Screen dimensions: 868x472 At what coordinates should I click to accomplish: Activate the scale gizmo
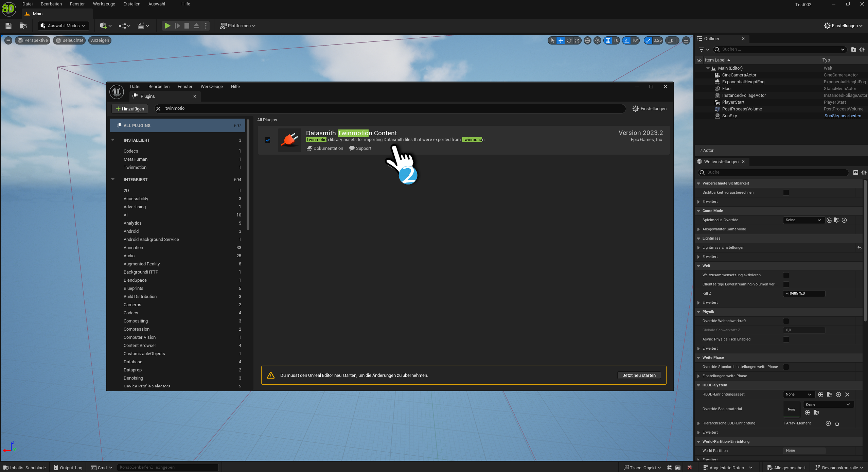point(577,40)
